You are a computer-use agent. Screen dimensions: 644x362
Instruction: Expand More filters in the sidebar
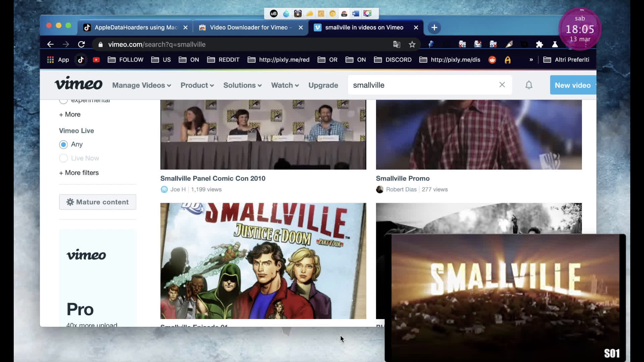79,173
